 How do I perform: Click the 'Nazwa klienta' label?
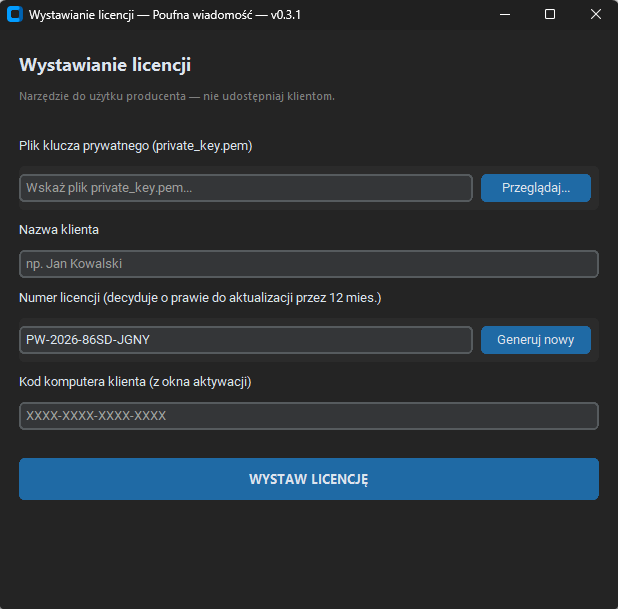(59, 230)
